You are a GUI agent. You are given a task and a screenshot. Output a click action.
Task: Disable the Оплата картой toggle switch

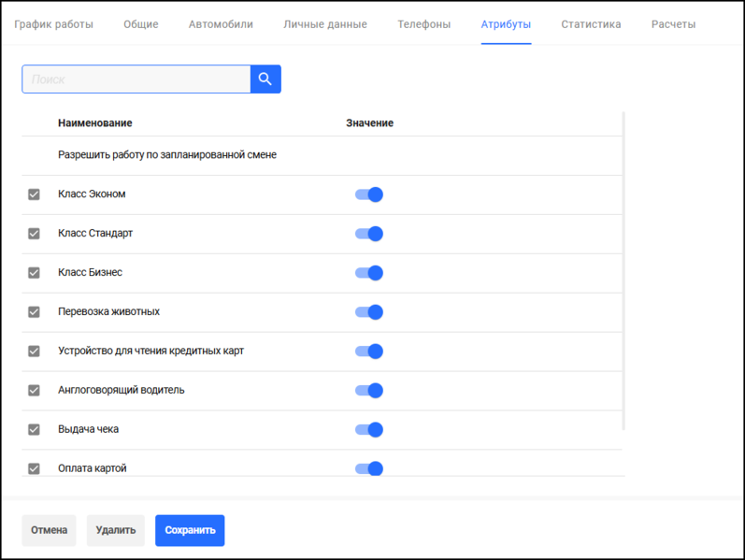[369, 468]
